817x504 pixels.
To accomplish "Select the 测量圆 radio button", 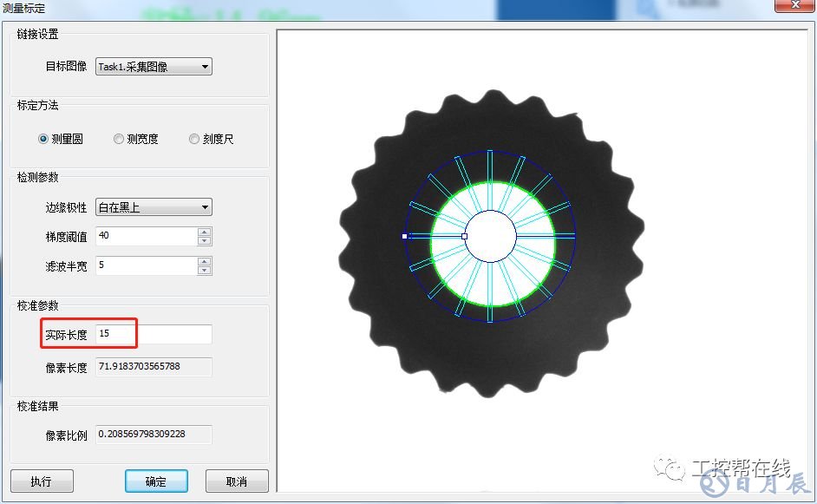I will tap(44, 139).
